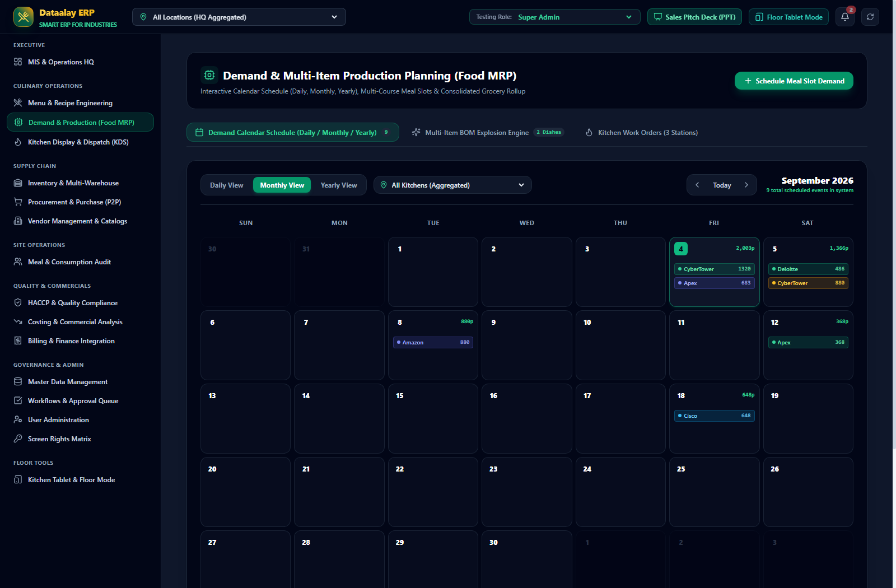Image resolution: width=896 pixels, height=588 pixels.
Task: Go to previous month with left arrow
Action: (697, 185)
